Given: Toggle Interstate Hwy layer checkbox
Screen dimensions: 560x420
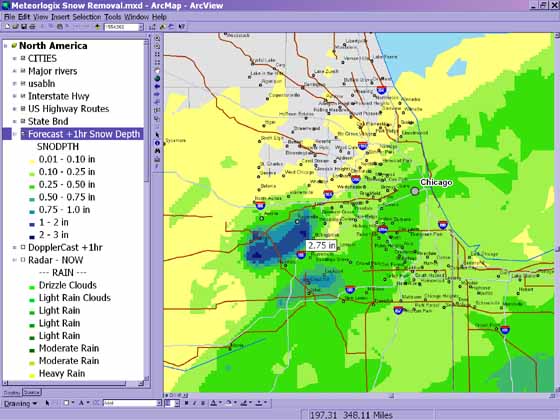Looking at the screenshot, I should point(23,96).
